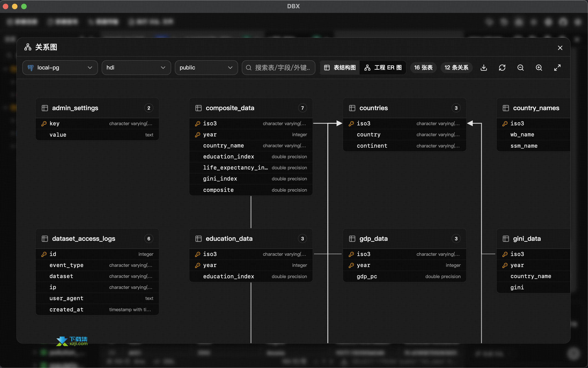588x368 pixels.
Task: Focus the table/field search box
Action: point(278,68)
